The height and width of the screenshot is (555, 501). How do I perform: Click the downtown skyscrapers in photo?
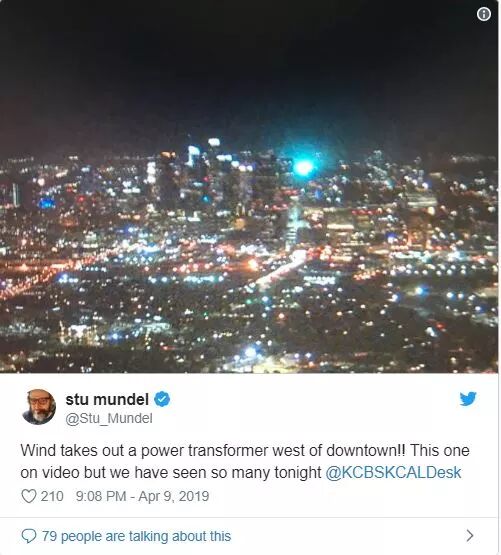coord(212,177)
